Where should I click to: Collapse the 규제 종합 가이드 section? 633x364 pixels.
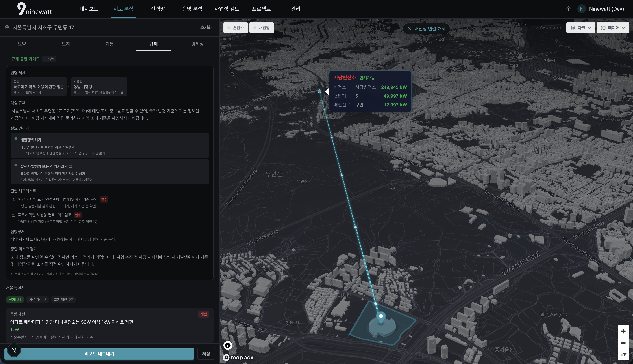click(8, 59)
